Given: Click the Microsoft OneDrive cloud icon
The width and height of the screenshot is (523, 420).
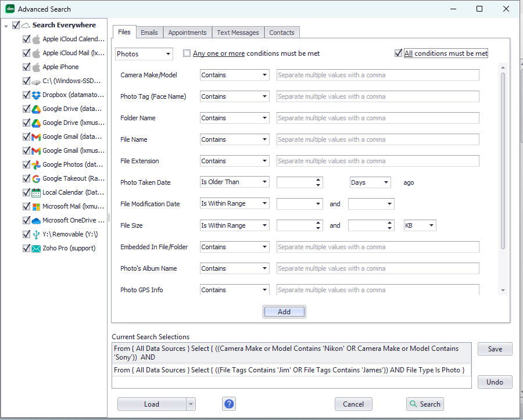Looking at the screenshot, I should 36,220.
